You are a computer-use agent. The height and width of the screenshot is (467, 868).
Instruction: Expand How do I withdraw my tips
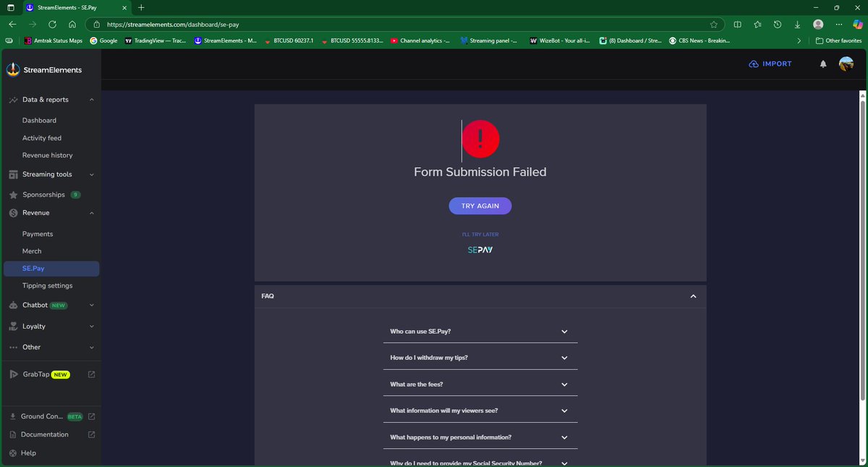pos(480,358)
